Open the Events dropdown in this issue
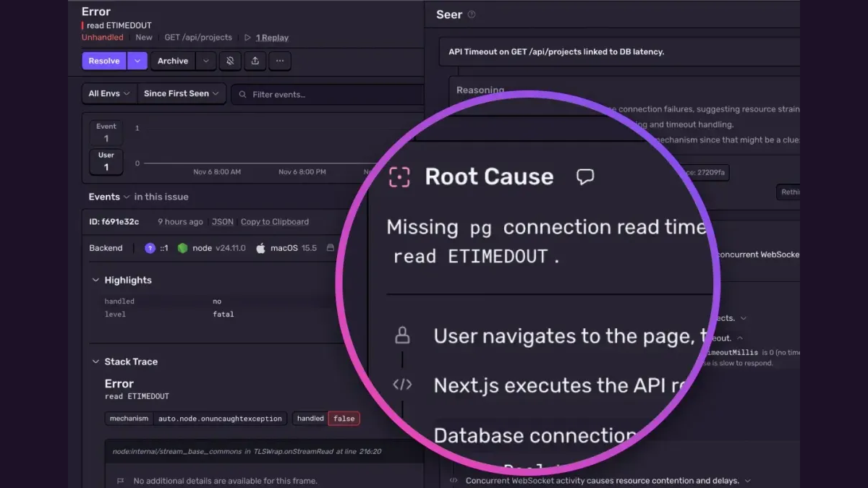Viewport: 868px width, 488px height. 109,197
